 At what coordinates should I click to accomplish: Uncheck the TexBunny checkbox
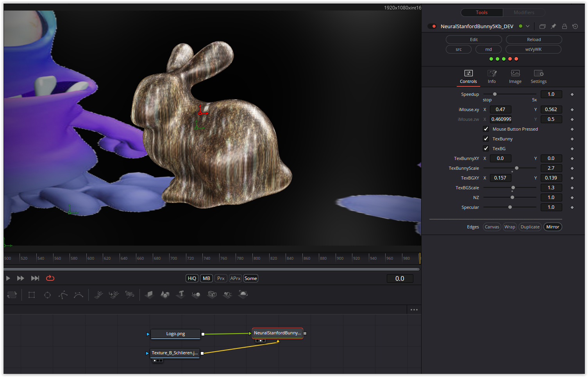click(x=486, y=139)
